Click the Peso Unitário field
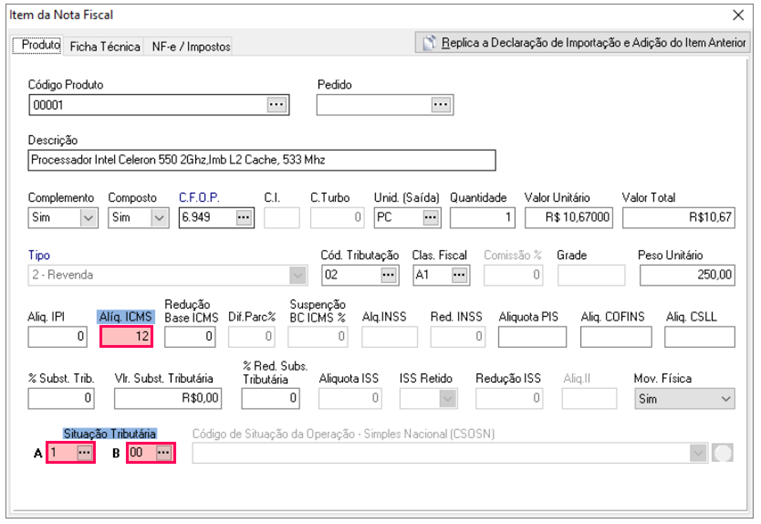Image resolution: width=761 pixels, height=524 pixels. (x=685, y=274)
